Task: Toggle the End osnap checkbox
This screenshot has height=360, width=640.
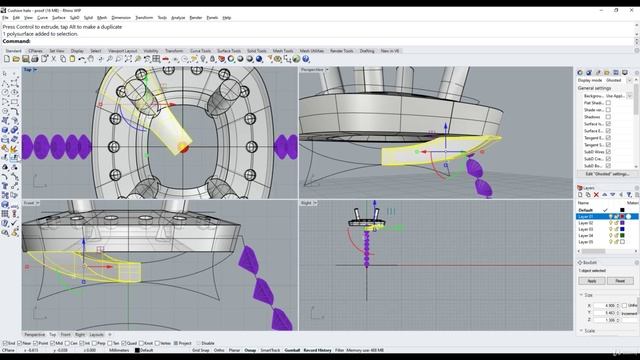Action: 5,343
